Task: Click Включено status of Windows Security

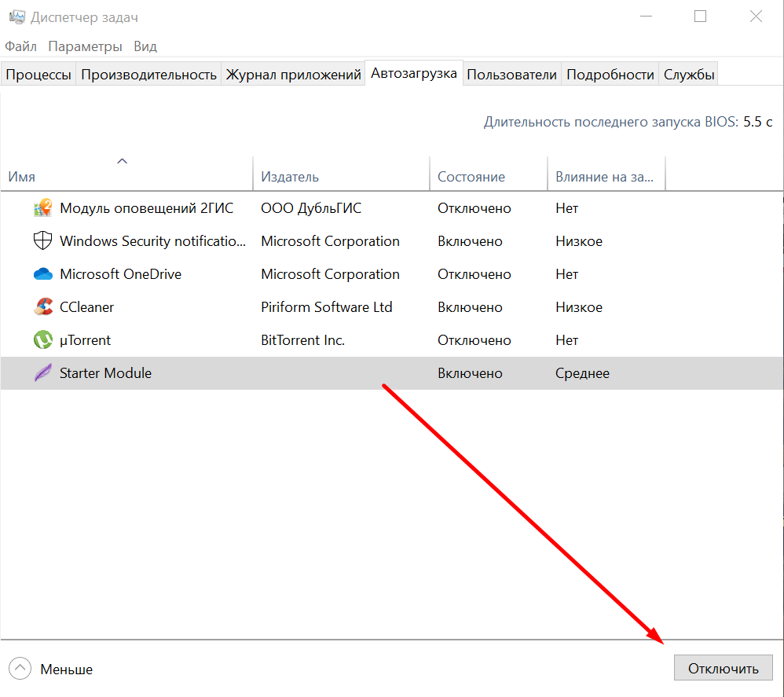Action: tap(470, 241)
